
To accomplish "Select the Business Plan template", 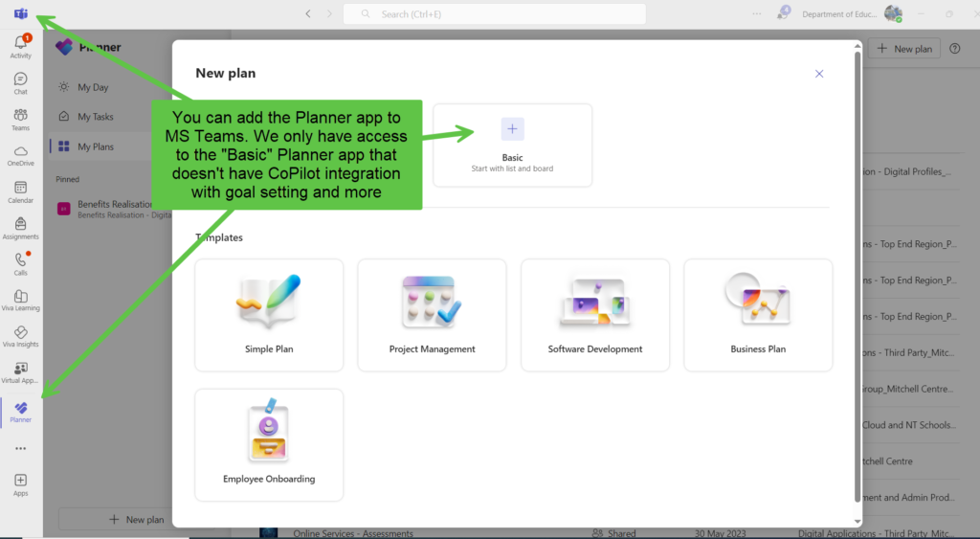I will 758,315.
